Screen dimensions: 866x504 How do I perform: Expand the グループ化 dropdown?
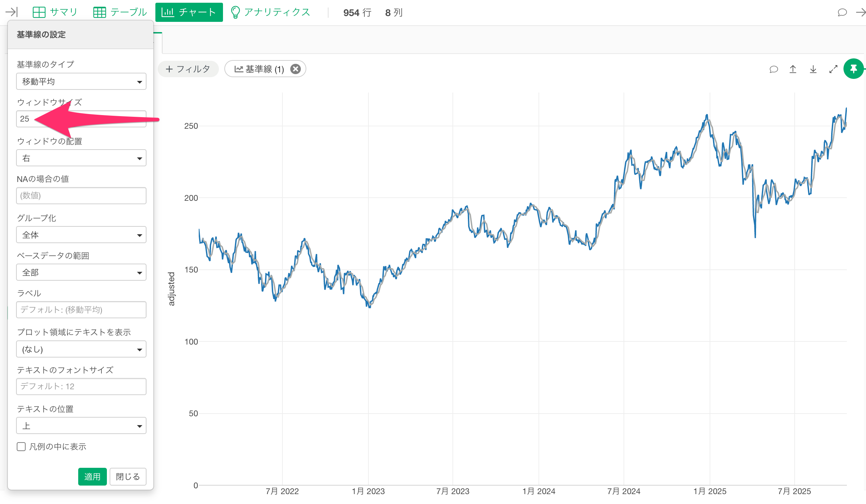pos(81,235)
